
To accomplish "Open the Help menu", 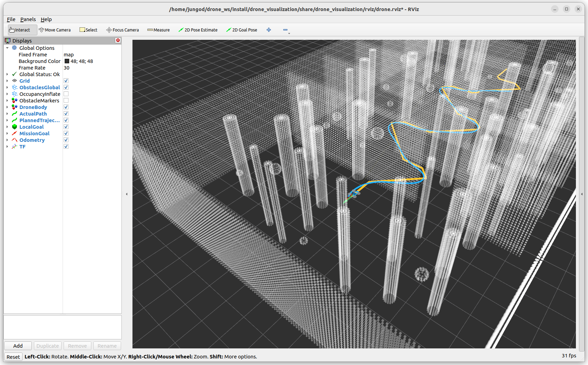I will [x=46, y=19].
